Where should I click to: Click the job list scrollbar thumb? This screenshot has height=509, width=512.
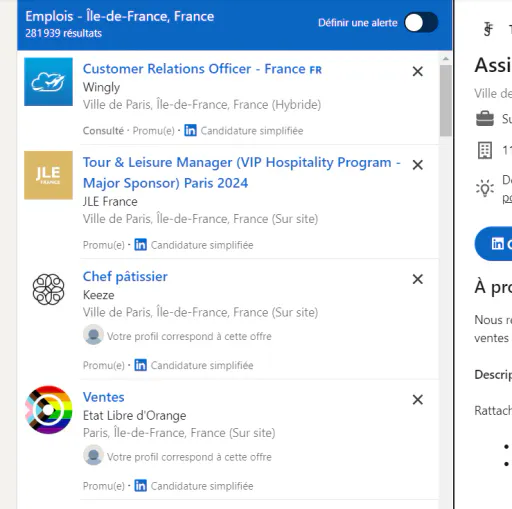point(446,100)
